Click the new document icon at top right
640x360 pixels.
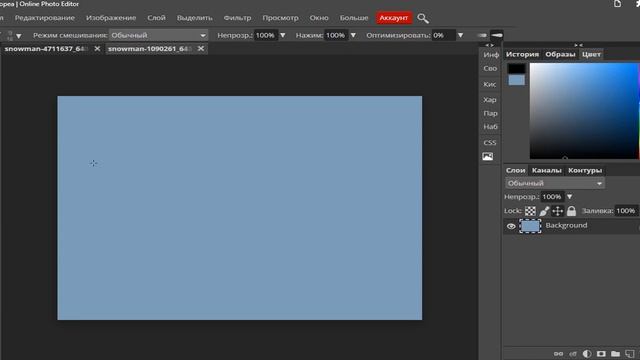click(x=618, y=4)
